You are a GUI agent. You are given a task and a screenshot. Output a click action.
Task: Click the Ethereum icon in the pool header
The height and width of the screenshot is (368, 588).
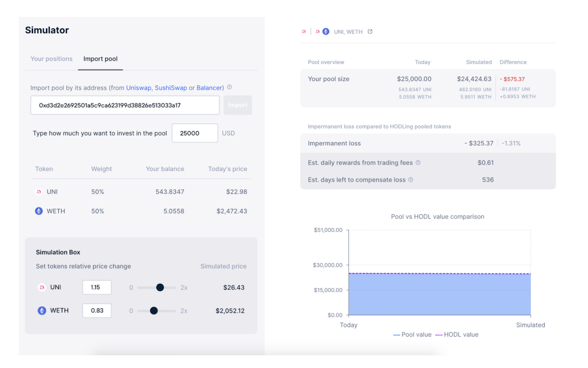point(326,31)
